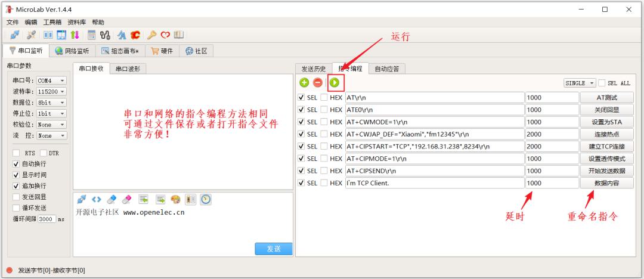This screenshot has height=279, width=644.
Task: Click the 循环间隔 3000 ms input field
Action: pyautogui.click(x=47, y=219)
